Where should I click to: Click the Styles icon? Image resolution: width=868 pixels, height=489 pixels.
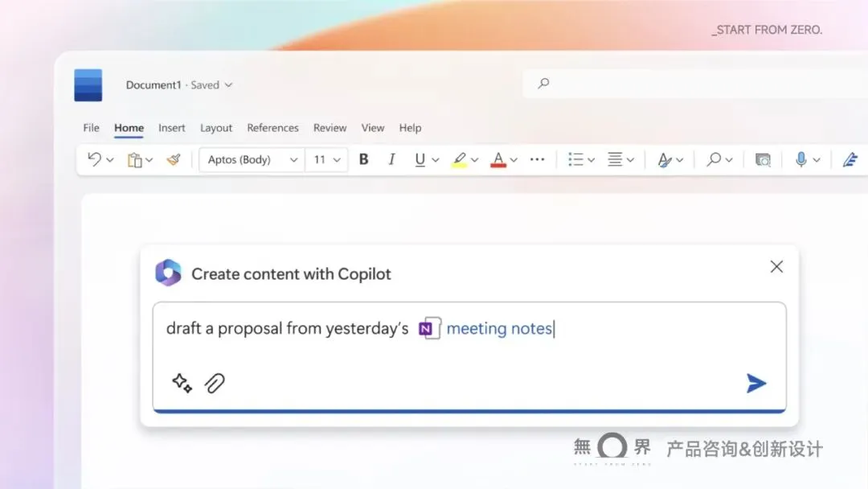point(665,159)
